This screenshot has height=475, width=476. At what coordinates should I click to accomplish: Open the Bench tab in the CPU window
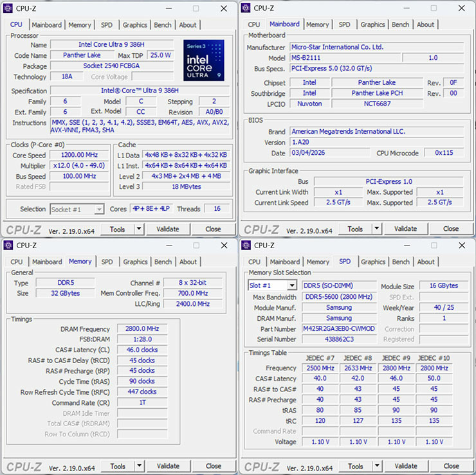click(163, 25)
